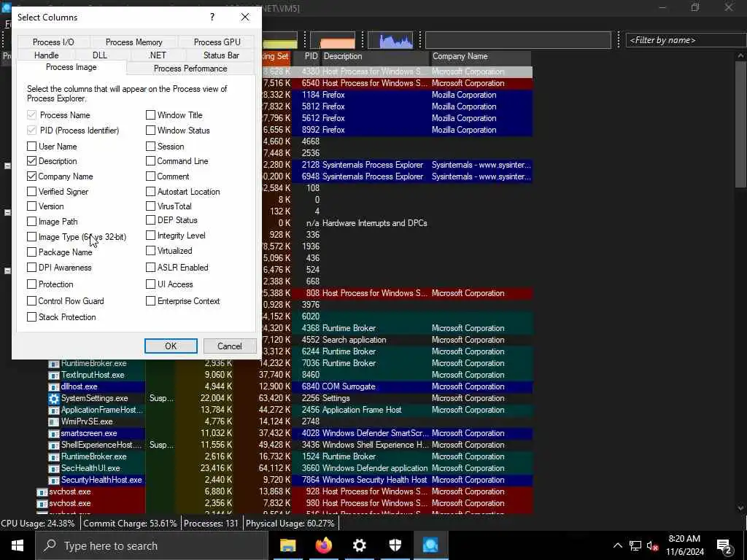Enable the Verified Signer checkbox
The image size is (747, 560).
pyautogui.click(x=32, y=192)
